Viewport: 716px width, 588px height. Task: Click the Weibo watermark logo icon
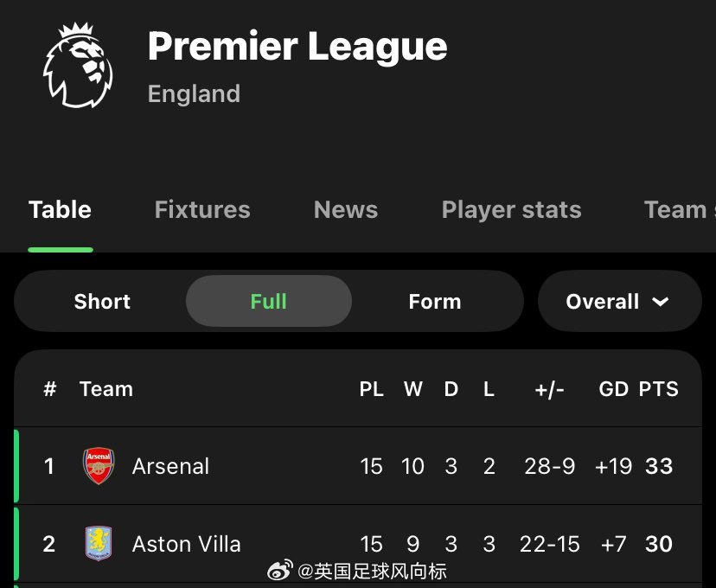(x=279, y=571)
